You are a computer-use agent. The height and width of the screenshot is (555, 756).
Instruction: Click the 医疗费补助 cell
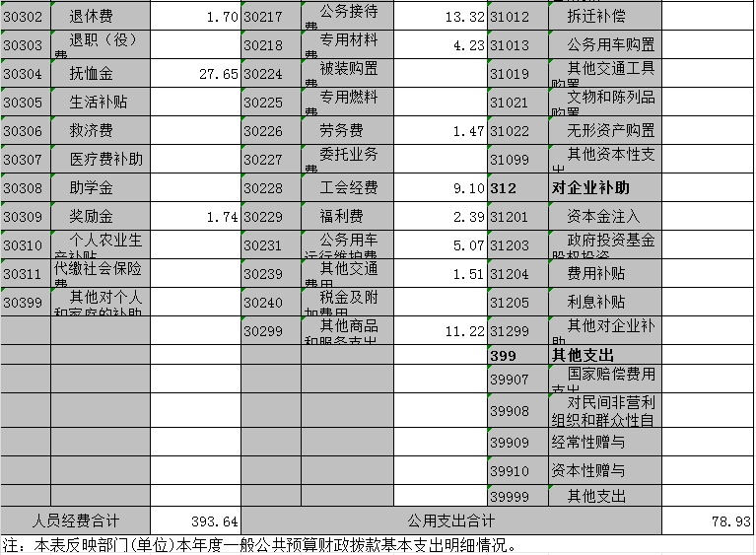(101, 160)
